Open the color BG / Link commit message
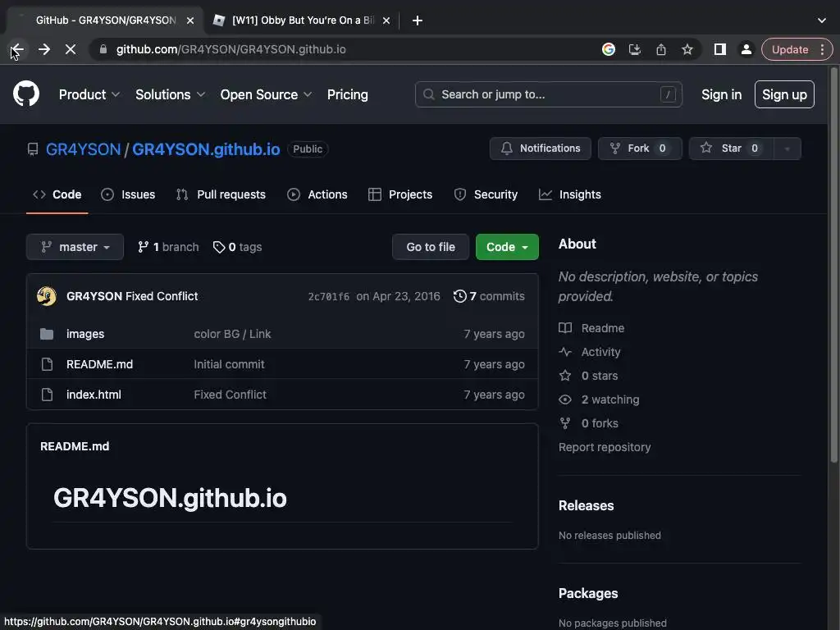Viewport: 840px width, 630px height. pos(232,334)
